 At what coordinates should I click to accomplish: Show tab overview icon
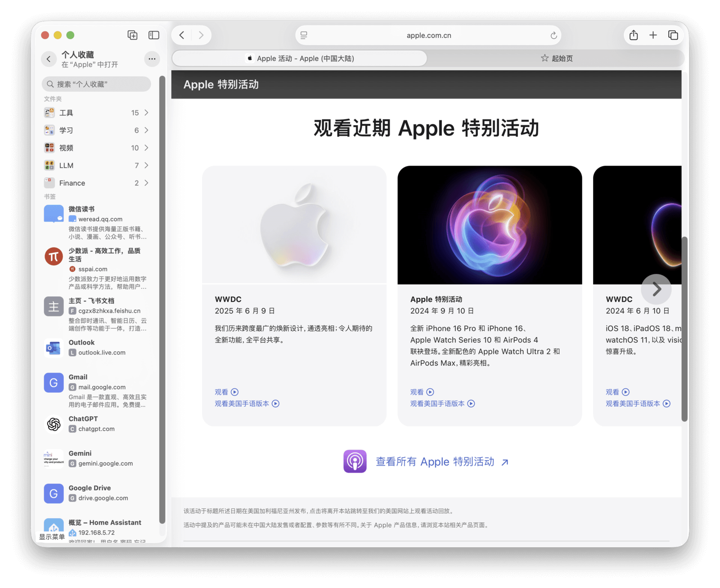(673, 35)
